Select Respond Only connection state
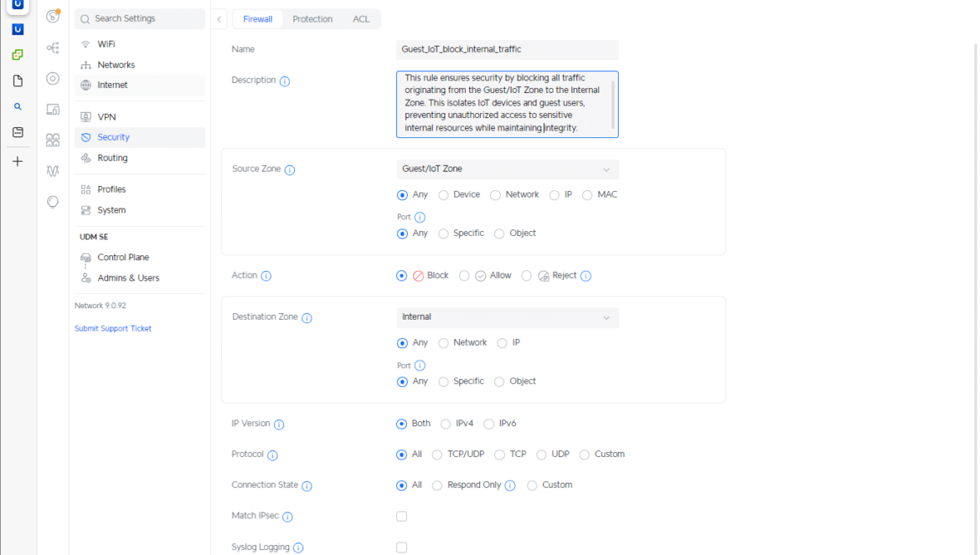The image size is (980, 555). click(x=437, y=486)
